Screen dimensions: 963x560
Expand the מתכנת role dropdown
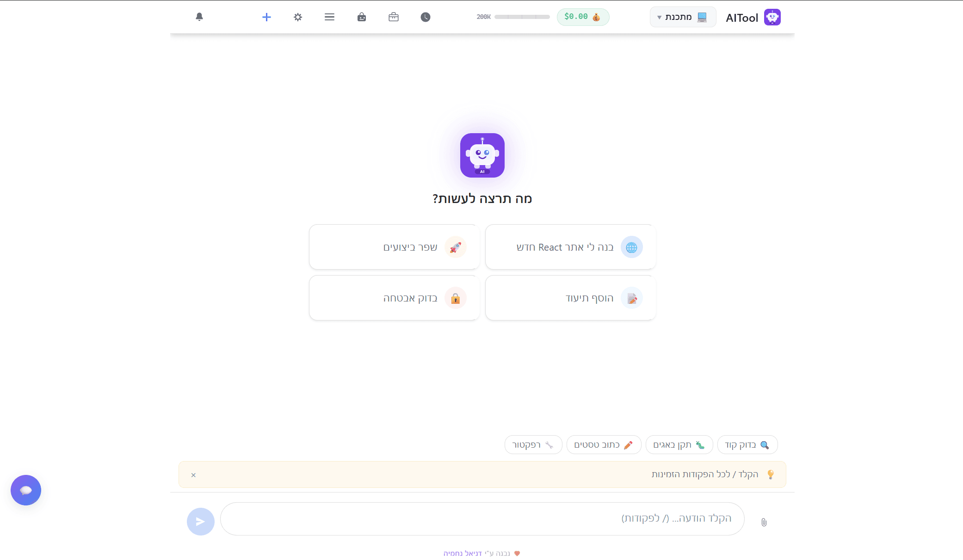[683, 17]
